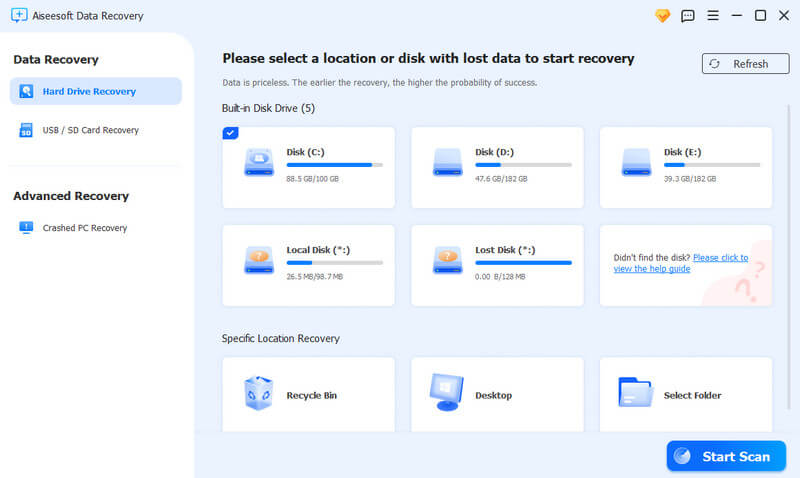Click the Disk (D:) drive icon
Image resolution: width=800 pixels, height=478 pixels.
447,162
